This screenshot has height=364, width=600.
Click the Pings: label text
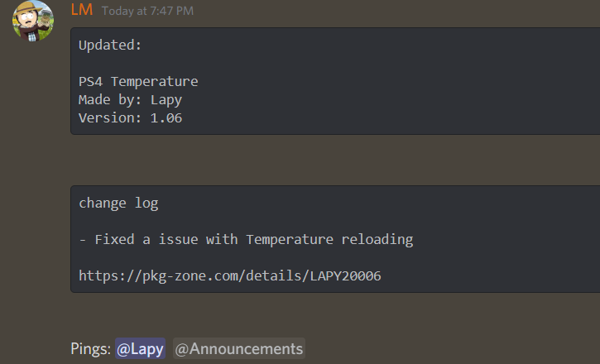pyautogui.click(x=90, y=349)
